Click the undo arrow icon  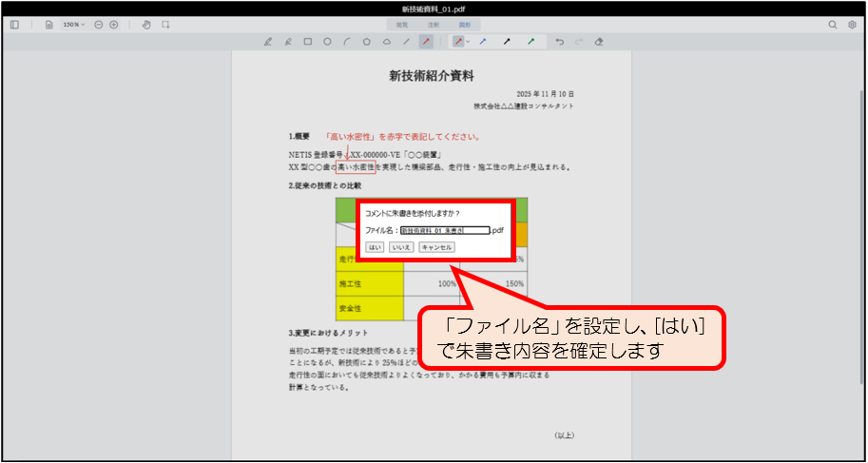point(559,42)
